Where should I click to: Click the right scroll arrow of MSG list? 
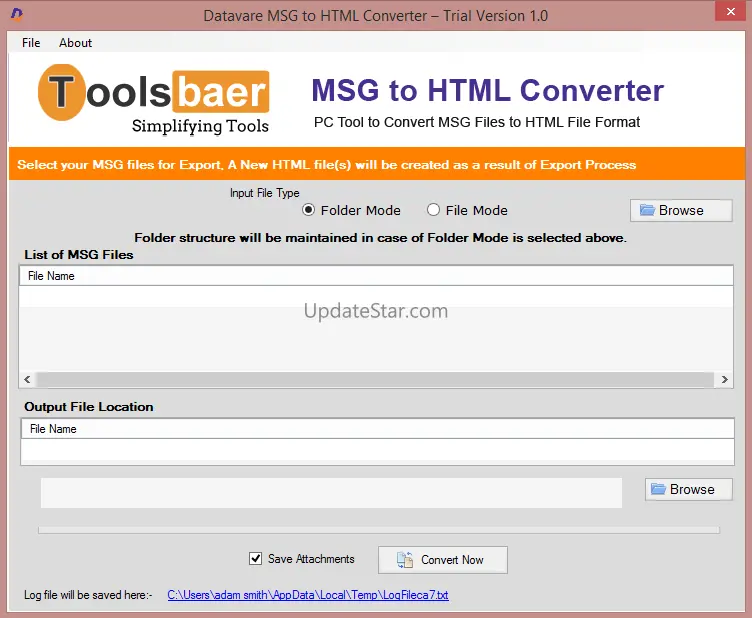pos(724,380)
